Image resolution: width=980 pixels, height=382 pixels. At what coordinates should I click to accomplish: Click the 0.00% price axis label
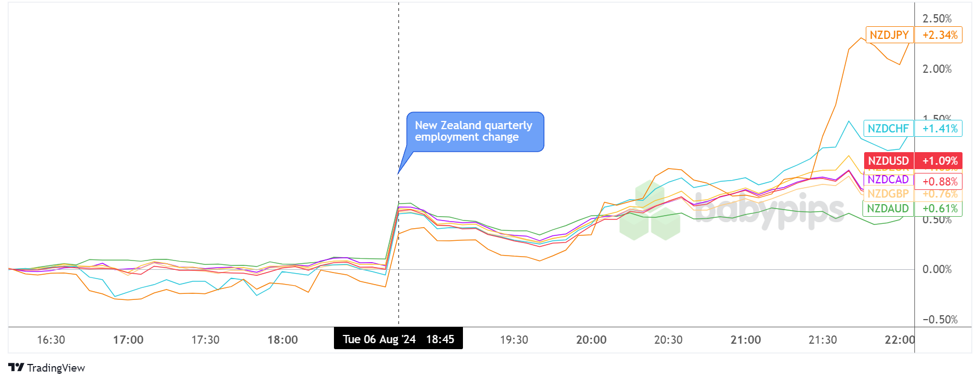pos(937,269)
